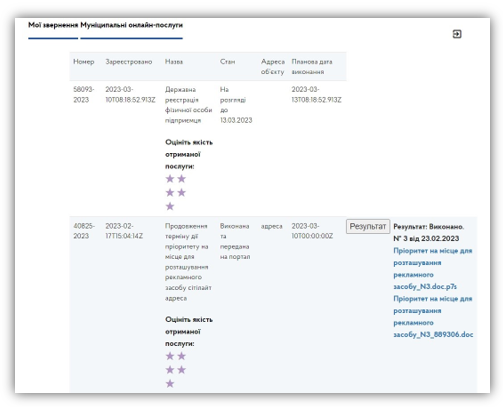Rate application 40825-2023 with the first star
This screenshot has height=407, width=503.
pyautogui.click(x=170, y=356)
